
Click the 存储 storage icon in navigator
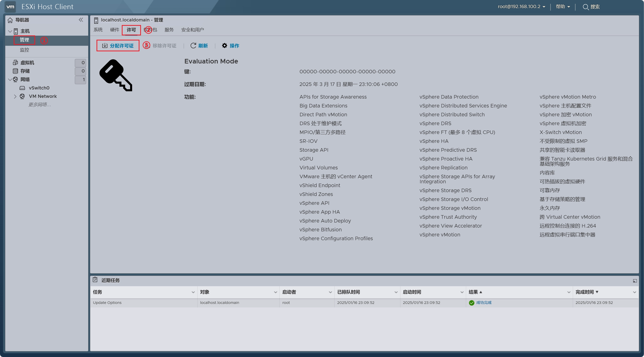tap(15, 71)
